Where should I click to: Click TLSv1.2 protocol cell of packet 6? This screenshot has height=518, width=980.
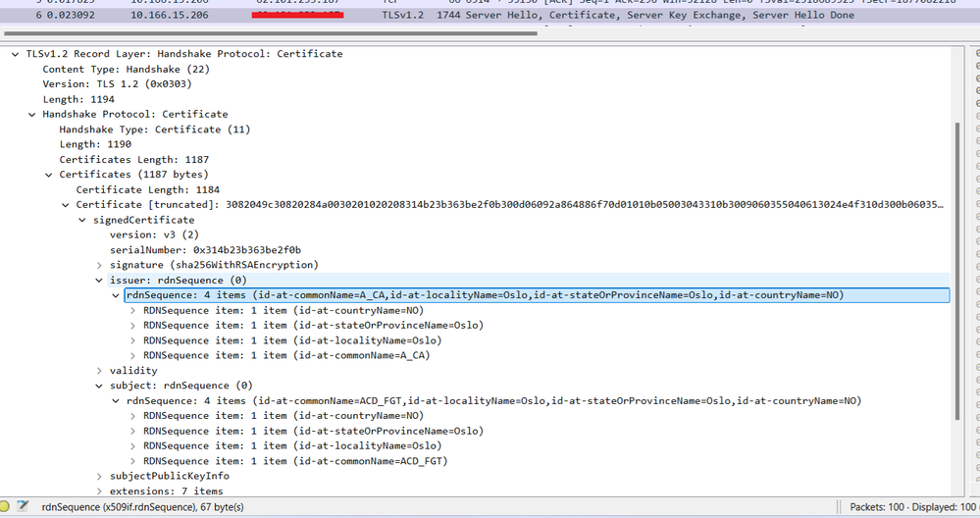tap(402, 15)
